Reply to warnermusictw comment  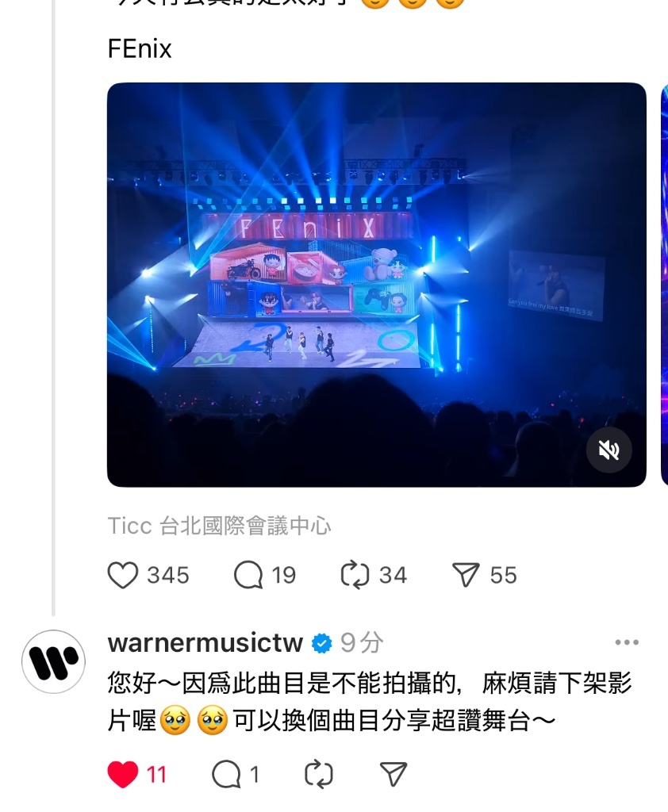pyautogui.click(x=226, y=774)
